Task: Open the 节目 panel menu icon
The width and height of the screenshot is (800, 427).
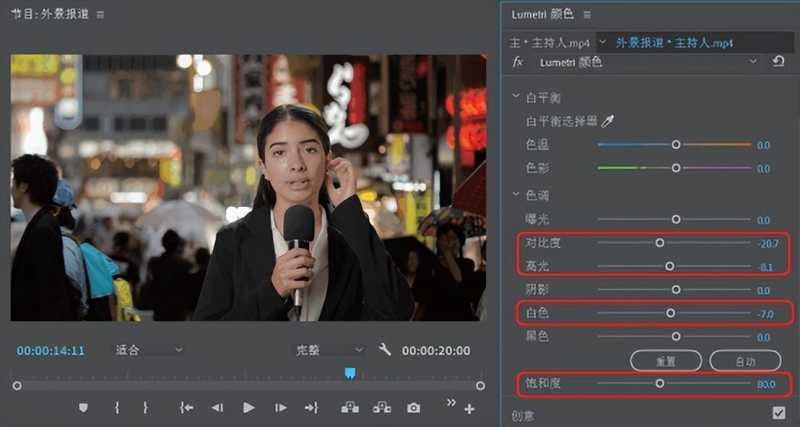Action: tap(100, 15)
